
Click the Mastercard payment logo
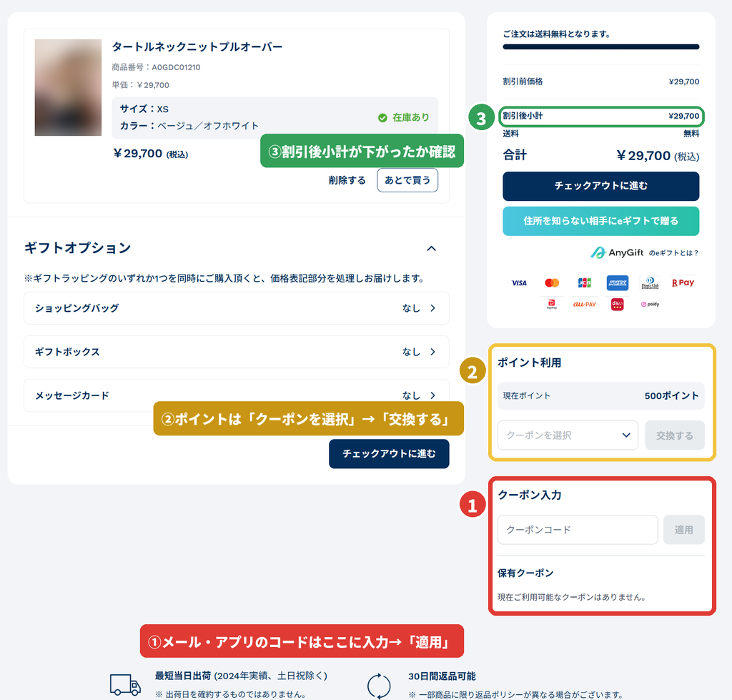(552, 283)
